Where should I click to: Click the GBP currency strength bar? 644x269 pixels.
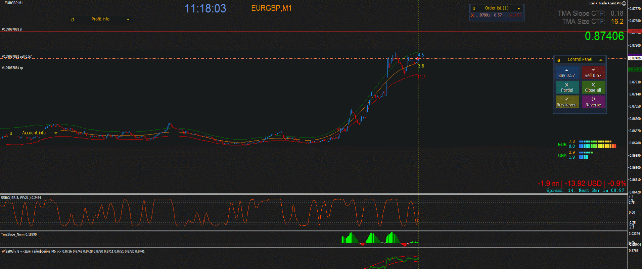click(586, 155)
